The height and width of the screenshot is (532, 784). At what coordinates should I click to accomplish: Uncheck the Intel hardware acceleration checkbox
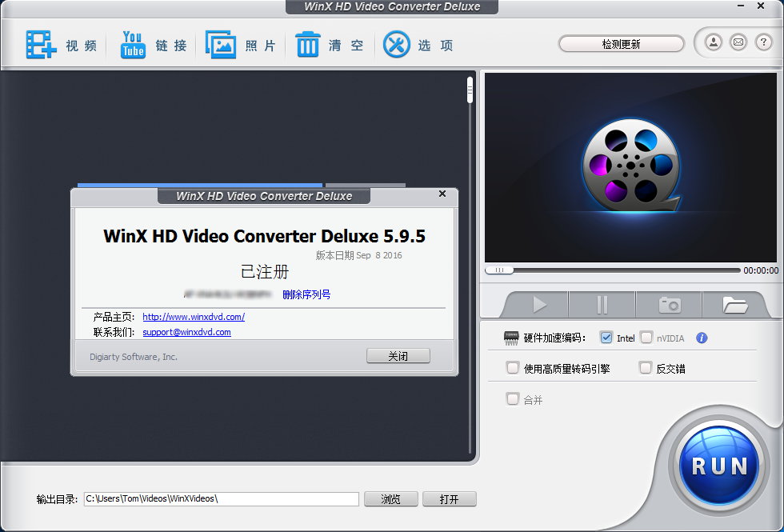point(606,338)
